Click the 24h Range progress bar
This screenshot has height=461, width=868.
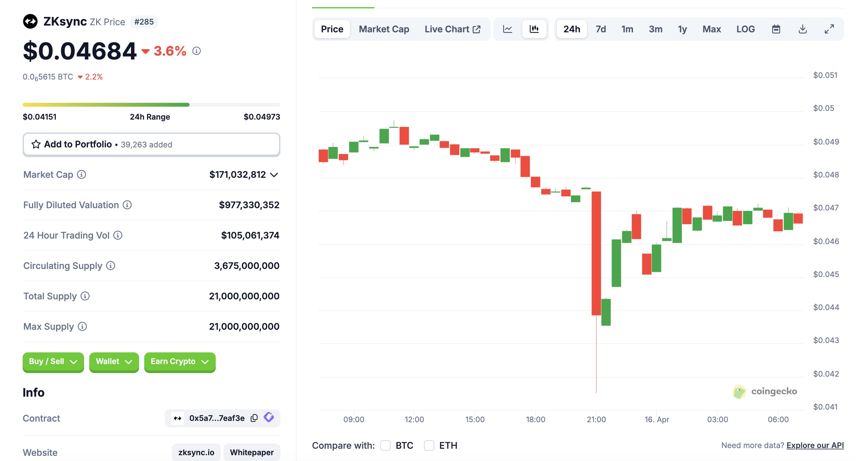coord(151,105)
